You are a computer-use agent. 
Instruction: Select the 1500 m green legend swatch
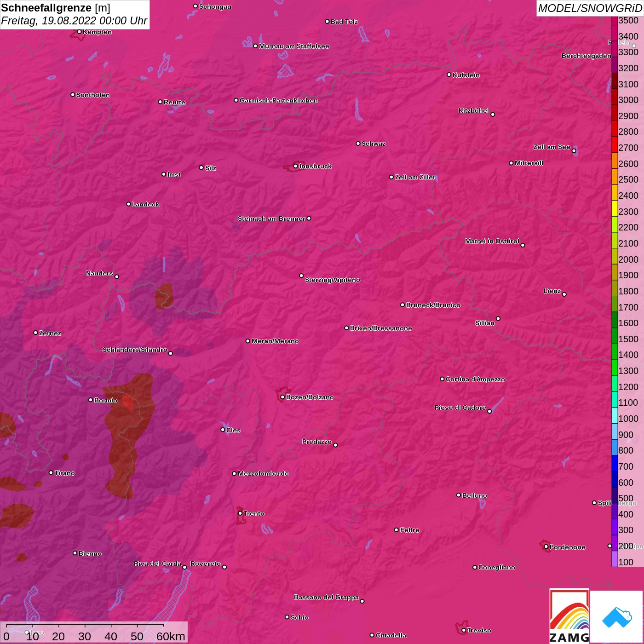615,335
